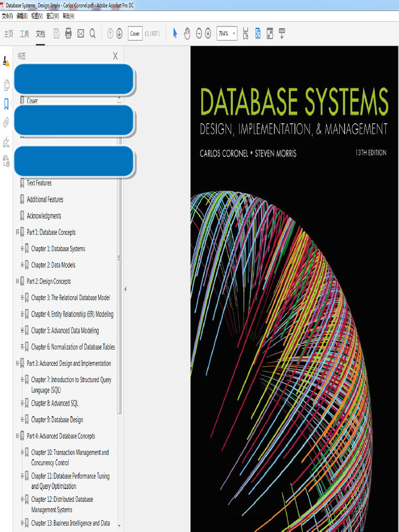Open Chapter 10 Transaction Management bookmark

coord(70,457)
